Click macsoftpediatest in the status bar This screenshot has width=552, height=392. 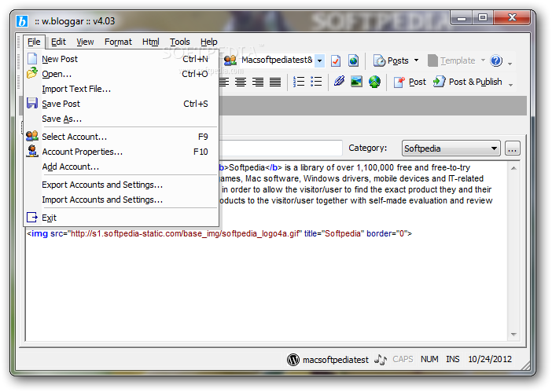tap(336, 360)
